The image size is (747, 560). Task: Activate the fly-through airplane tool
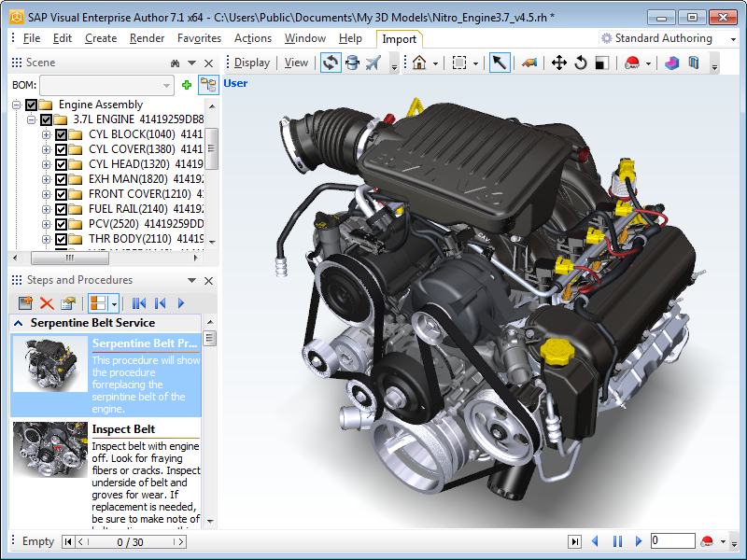click(x=373, y=63)
